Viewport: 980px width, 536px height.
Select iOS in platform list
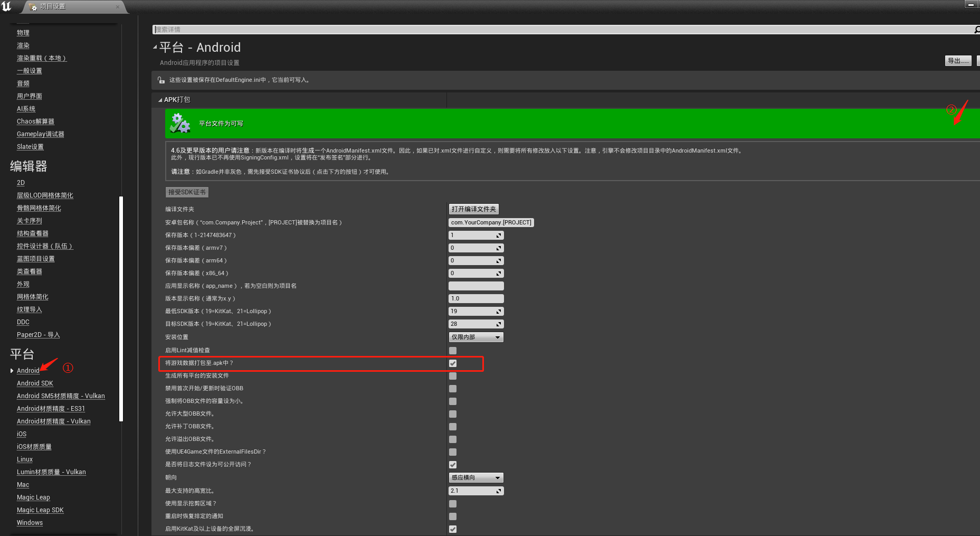point(22,434)
